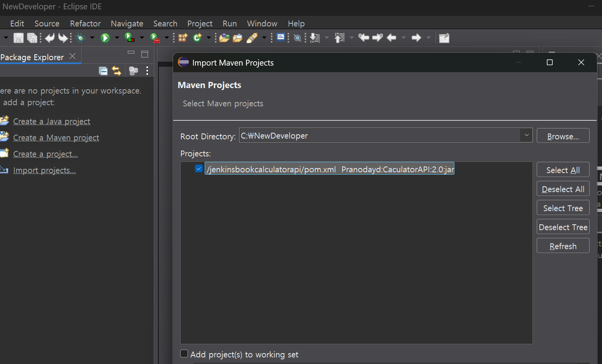Open the Run launch dropdown arrow
The image size is (602, 364).
point(117,38)
